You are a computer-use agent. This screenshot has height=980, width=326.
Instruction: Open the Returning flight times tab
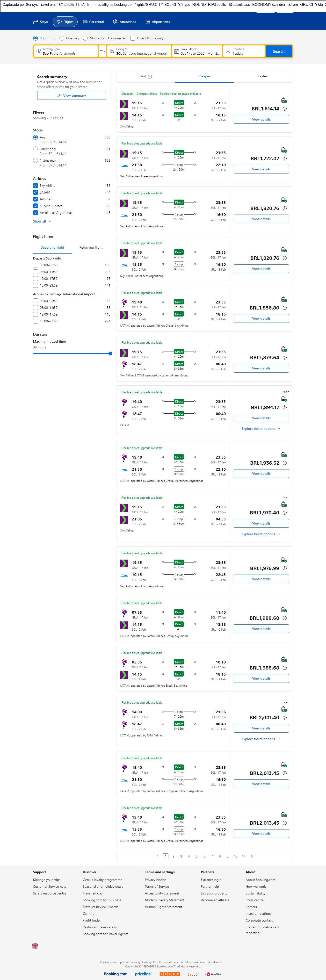click(91, 248)
